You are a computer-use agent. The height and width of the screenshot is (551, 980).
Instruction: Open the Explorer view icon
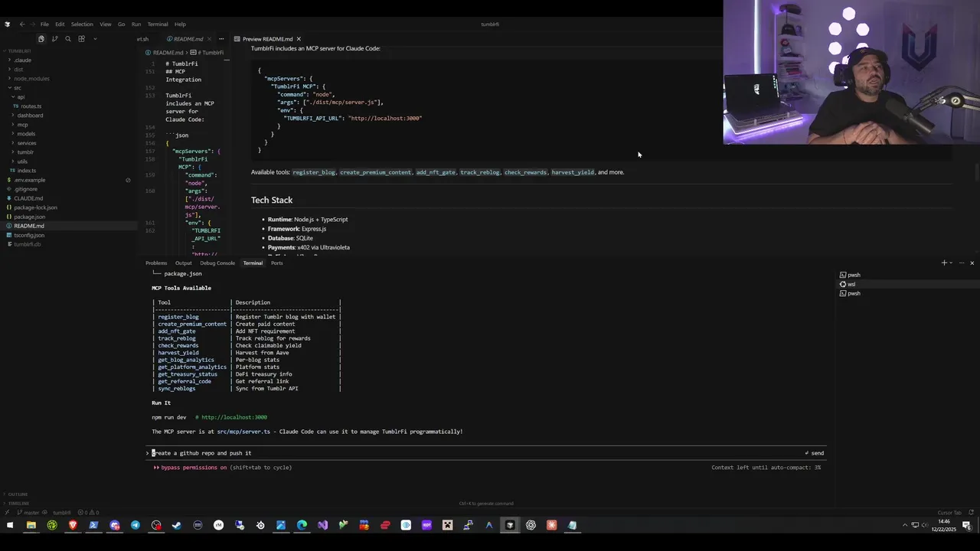click(x=41, y=39)
